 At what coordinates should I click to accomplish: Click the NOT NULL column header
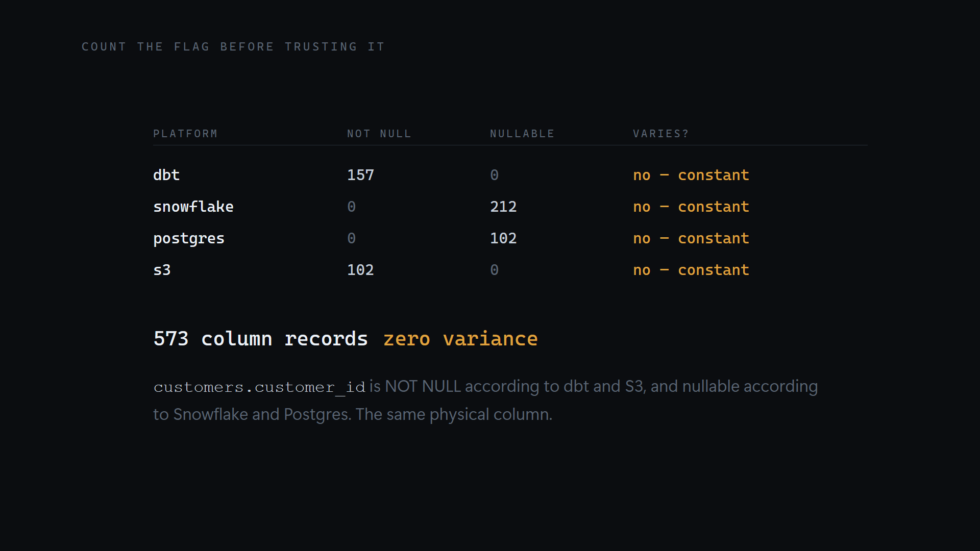379,134
